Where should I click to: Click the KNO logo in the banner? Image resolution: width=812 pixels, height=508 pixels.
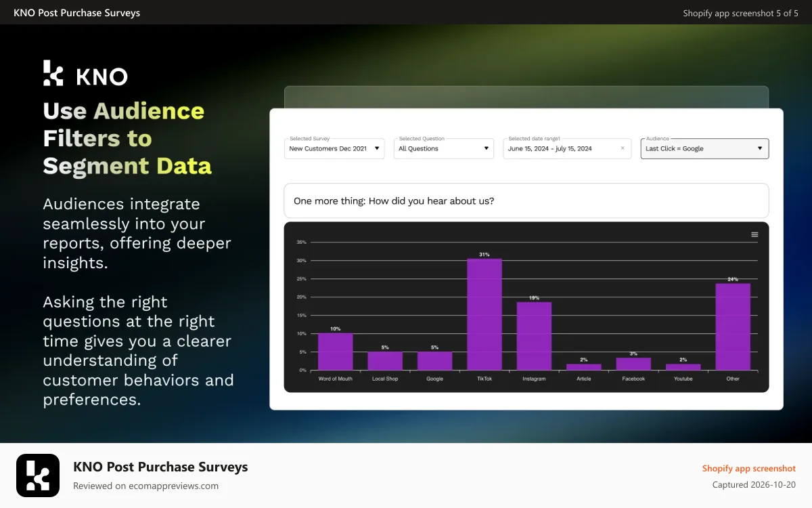tap(85, 73)
